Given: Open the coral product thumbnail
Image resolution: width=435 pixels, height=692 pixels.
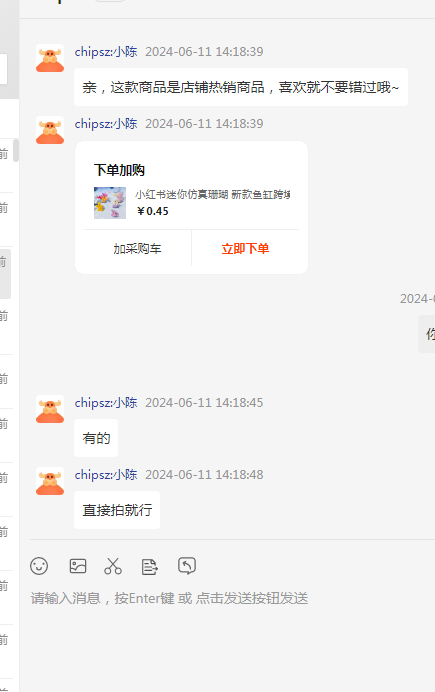Looking at the screenshot, I should [x=110, y=203].
